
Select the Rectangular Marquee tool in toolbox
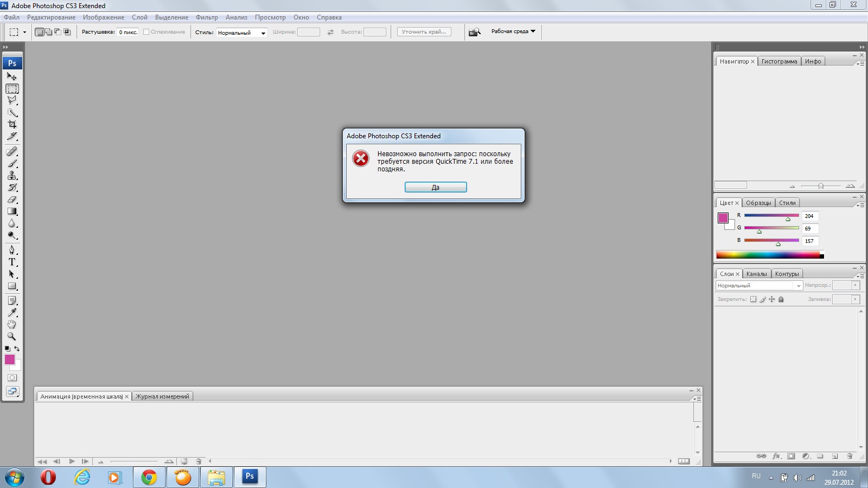click(x=12, y=88)
